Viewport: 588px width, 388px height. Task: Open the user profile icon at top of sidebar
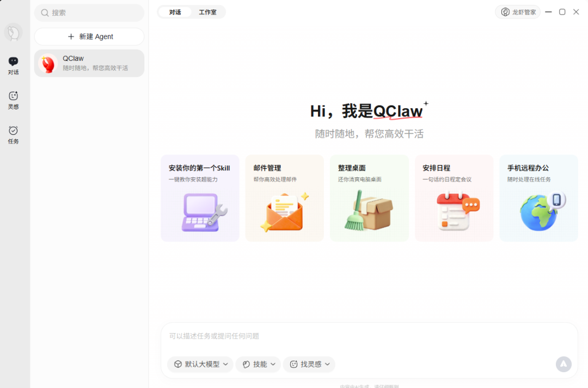coord(13,33)
